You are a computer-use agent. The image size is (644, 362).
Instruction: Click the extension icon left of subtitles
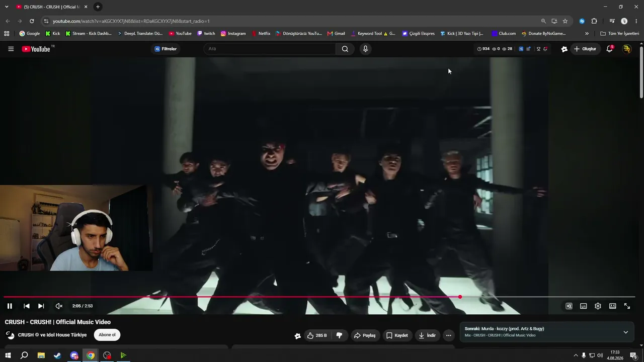click(x=569, y=306)
